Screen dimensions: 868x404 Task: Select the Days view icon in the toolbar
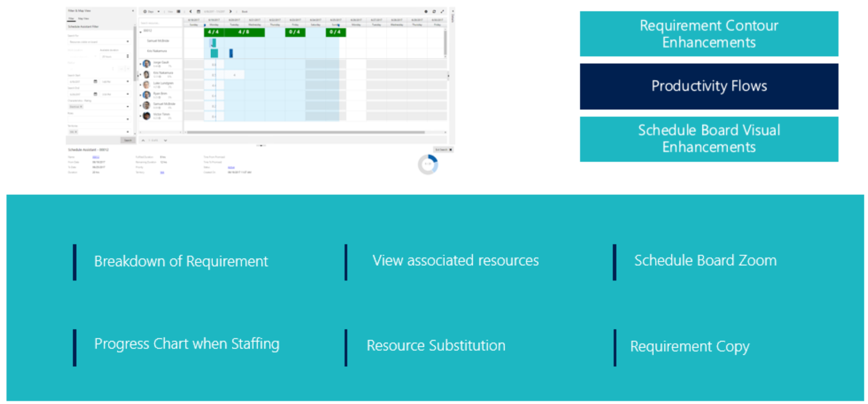point(145,11)
